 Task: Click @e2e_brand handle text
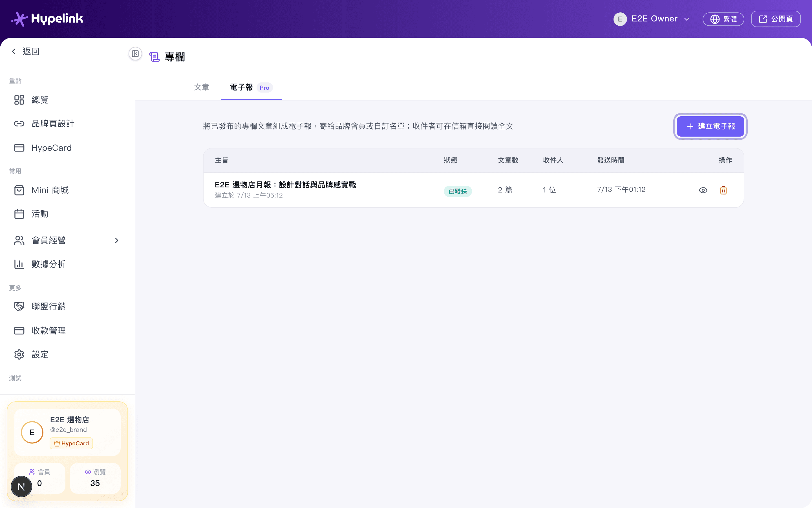pyautogui.click(x=69, y=430)
